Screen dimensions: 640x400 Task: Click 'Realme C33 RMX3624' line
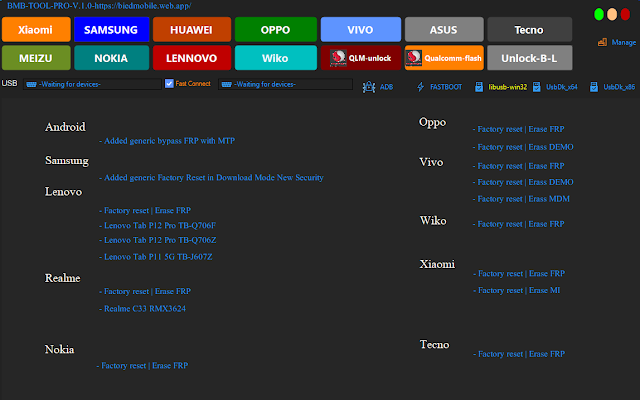142,309
